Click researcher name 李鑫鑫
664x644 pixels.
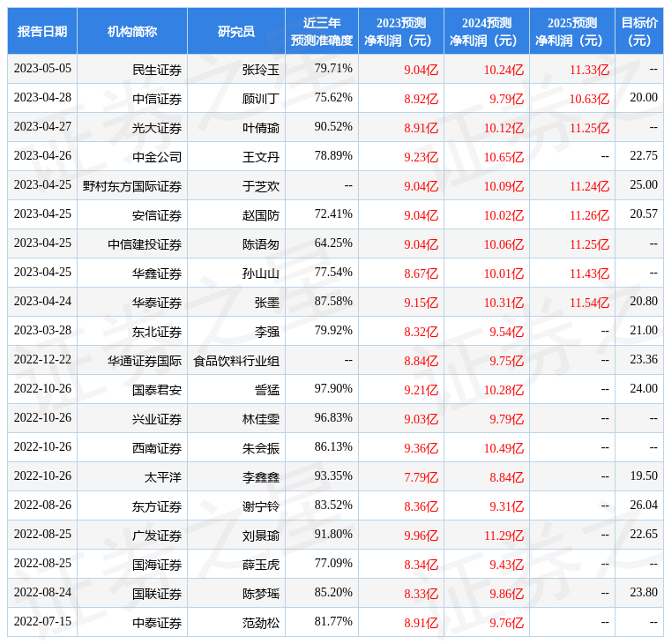(261, 477)
